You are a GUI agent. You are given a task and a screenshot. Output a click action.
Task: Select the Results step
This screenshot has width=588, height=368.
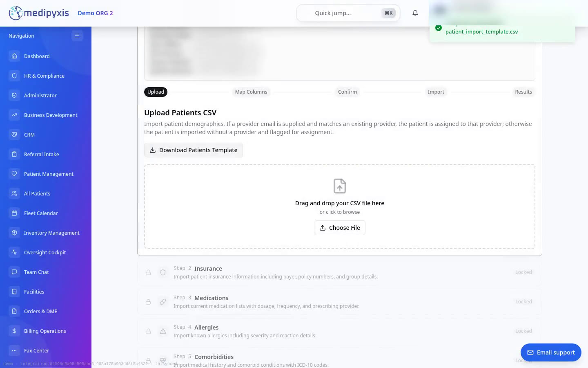[x=523, y=92]
